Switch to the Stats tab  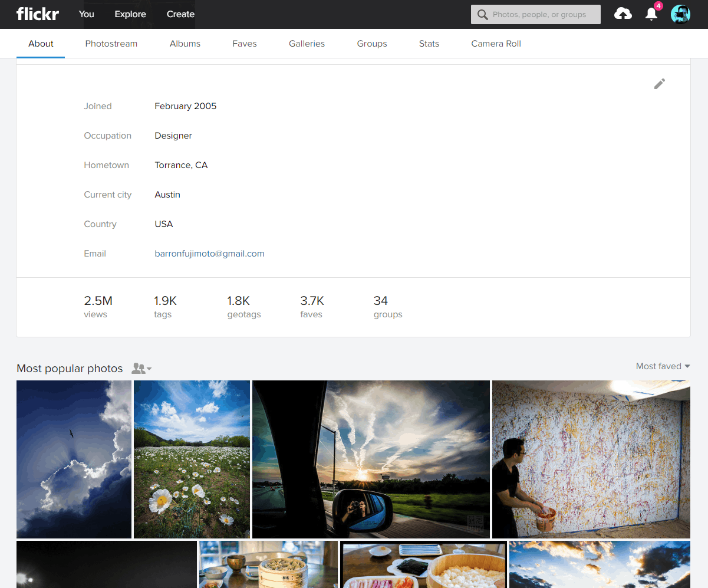coord(429,44)
